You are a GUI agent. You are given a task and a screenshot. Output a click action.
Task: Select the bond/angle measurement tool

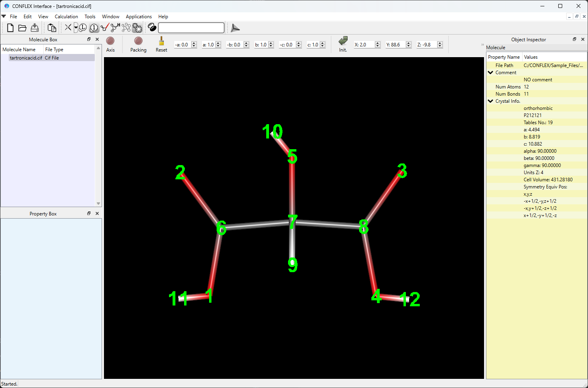(x=105, y=27)
